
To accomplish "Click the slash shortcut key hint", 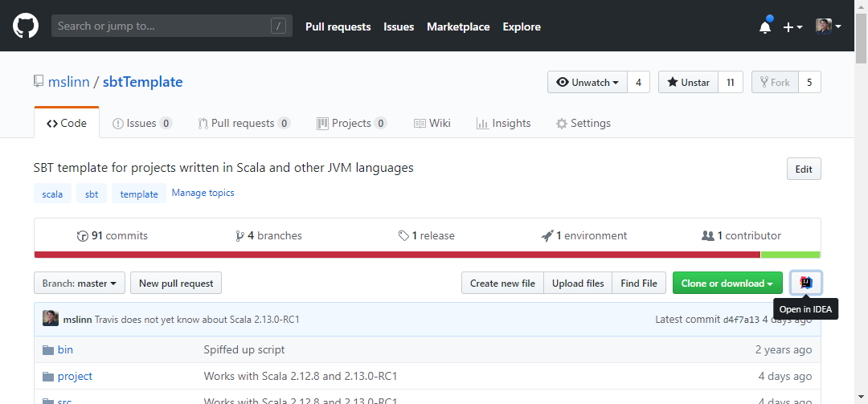I will [x=278, y=26].
